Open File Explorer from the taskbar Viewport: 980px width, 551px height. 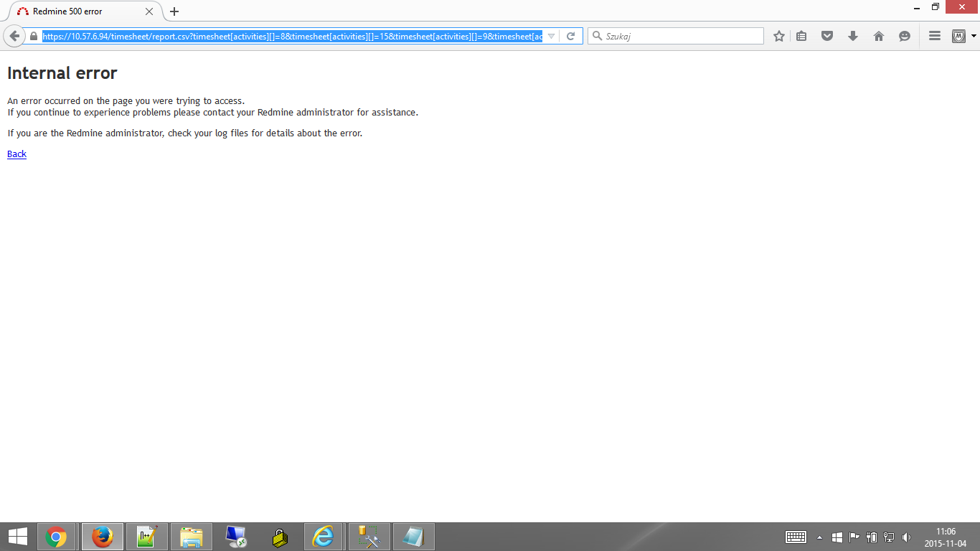(x=192, y=537)
